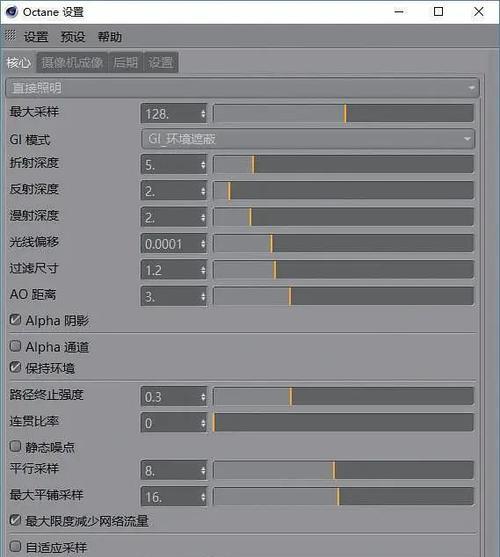500x557 pixels.
Task: Open the 预设 menu
Action: [x=73, y=37]
